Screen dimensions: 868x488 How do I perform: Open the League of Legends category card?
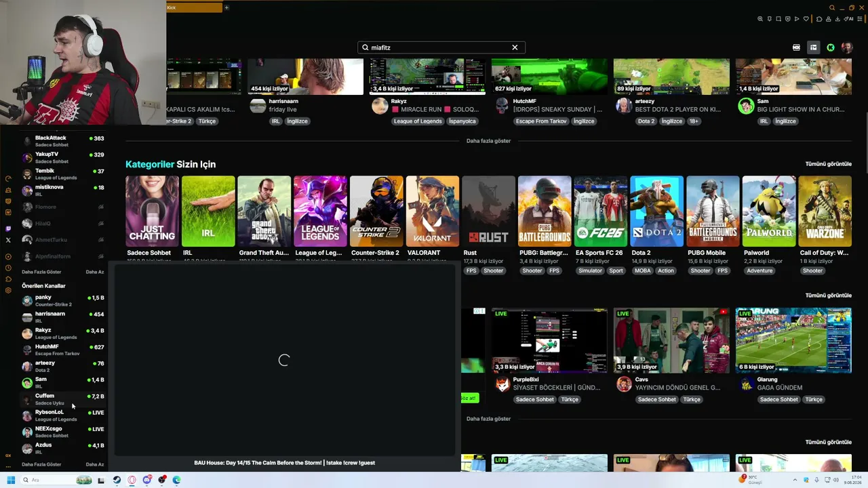pos(320,211)
